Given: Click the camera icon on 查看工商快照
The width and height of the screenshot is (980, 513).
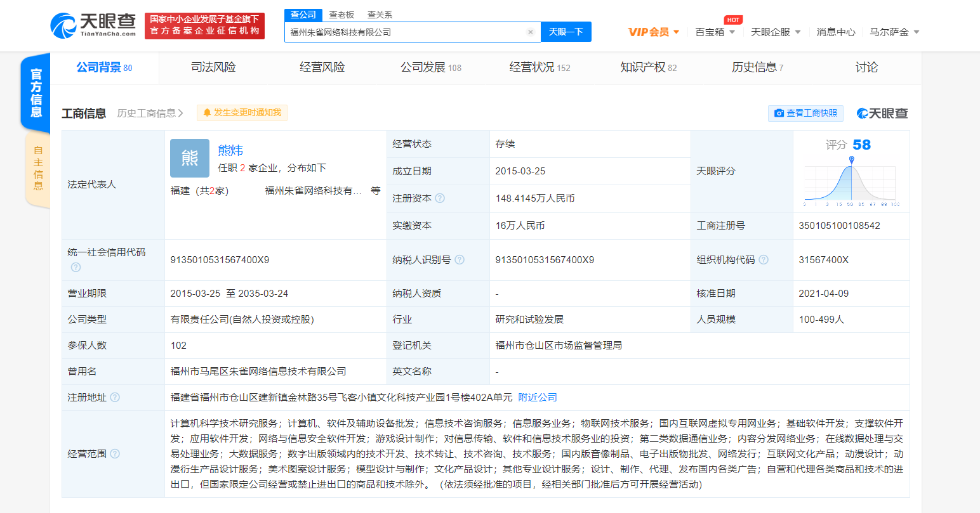Looking at the screenshot, I should [x=779, y=114].
